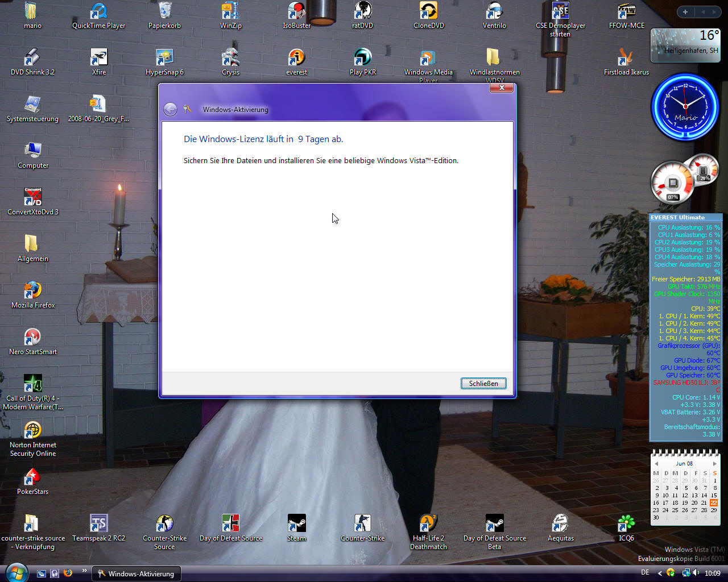The width and height of the screenshot is (728, 582).
Task: Click Call of Duty 4 Modern Warfare icon
Action: 33,392
